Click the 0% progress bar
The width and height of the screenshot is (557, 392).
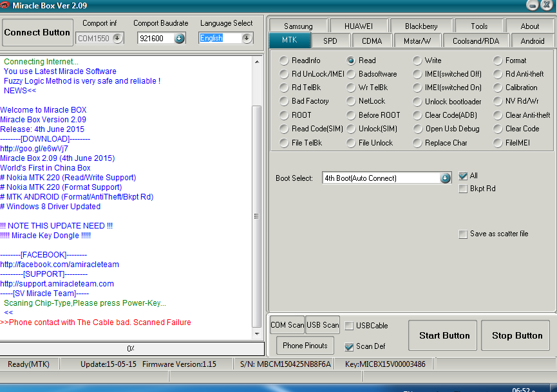[132, 349]
